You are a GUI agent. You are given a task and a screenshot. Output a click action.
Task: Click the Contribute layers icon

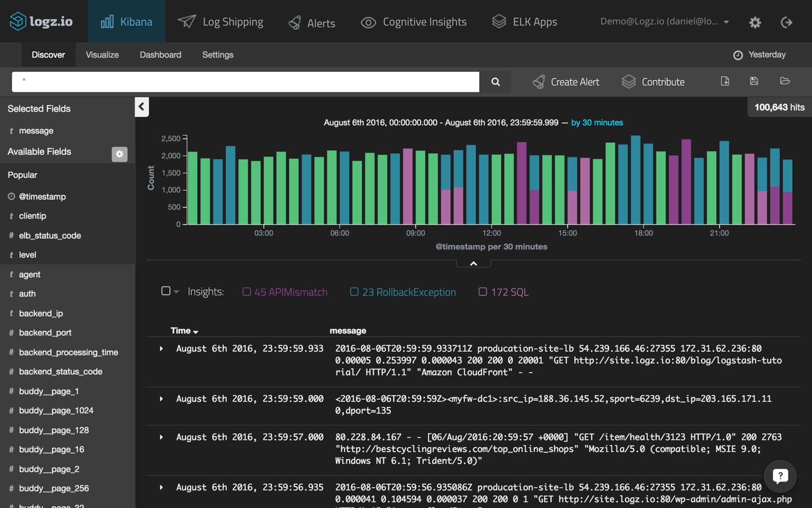[x=629, y=82]
